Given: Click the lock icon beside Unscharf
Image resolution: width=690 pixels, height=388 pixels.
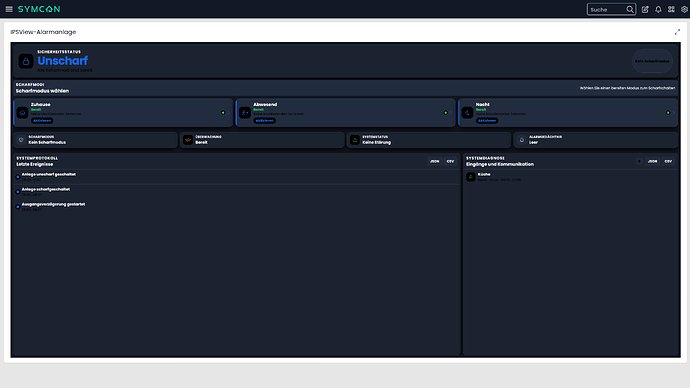Looking at the screenshot, I should pos(26,61).
